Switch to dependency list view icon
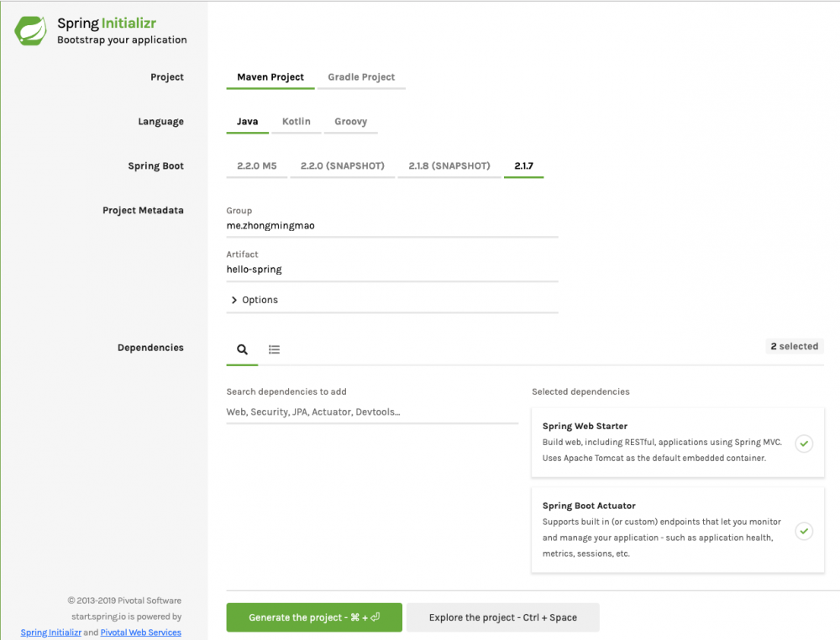Viewport: 840px width, 640px height. click(x=274, y=349)
